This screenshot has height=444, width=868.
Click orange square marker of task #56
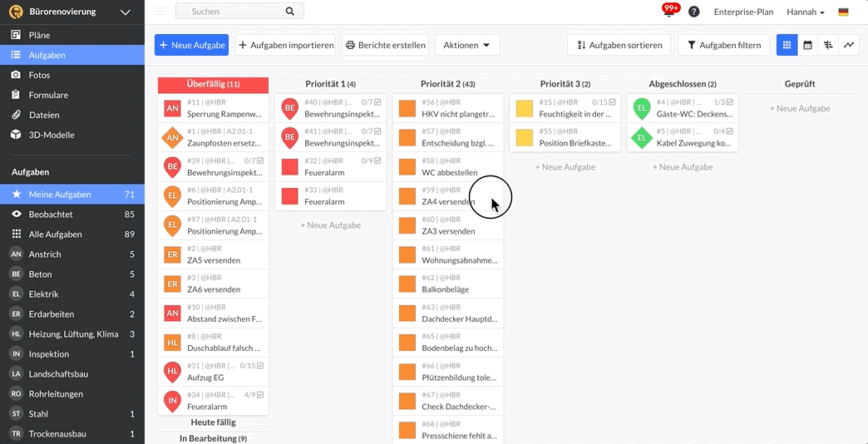[x=407, y=109]
